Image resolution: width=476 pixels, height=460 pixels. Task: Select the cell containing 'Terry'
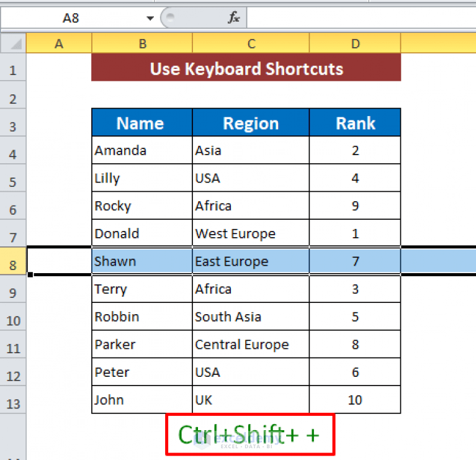[x=141, y=289]
